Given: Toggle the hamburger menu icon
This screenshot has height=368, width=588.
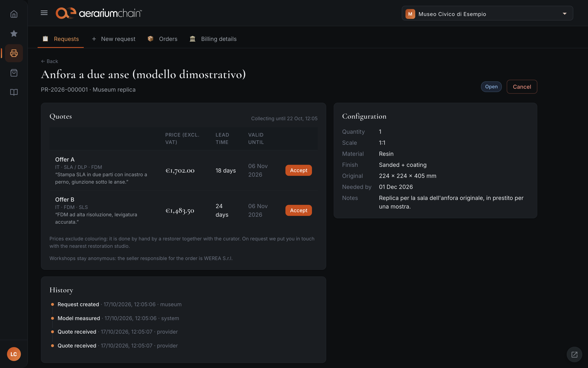Looking at the screenshot, I should point(44,13).
